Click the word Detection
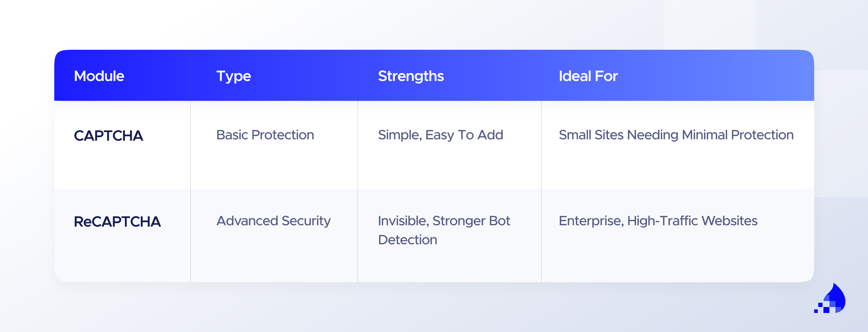868x332 pixels. coord(407,240)
